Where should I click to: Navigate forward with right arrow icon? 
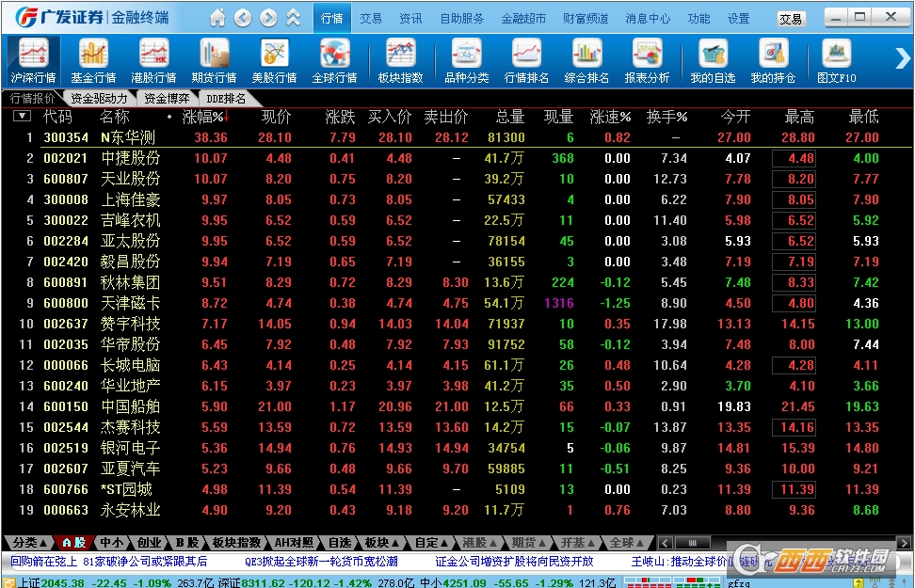[x=268, y=18]
